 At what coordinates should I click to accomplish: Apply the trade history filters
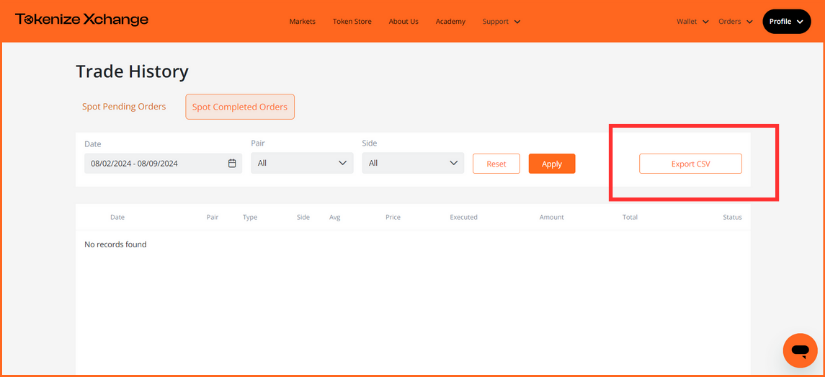point(552,164)
